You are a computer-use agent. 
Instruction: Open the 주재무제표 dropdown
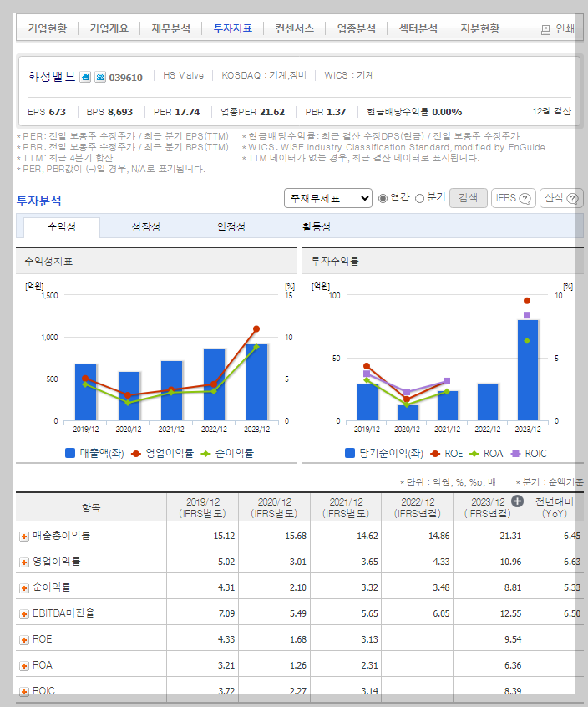[328, 198]
